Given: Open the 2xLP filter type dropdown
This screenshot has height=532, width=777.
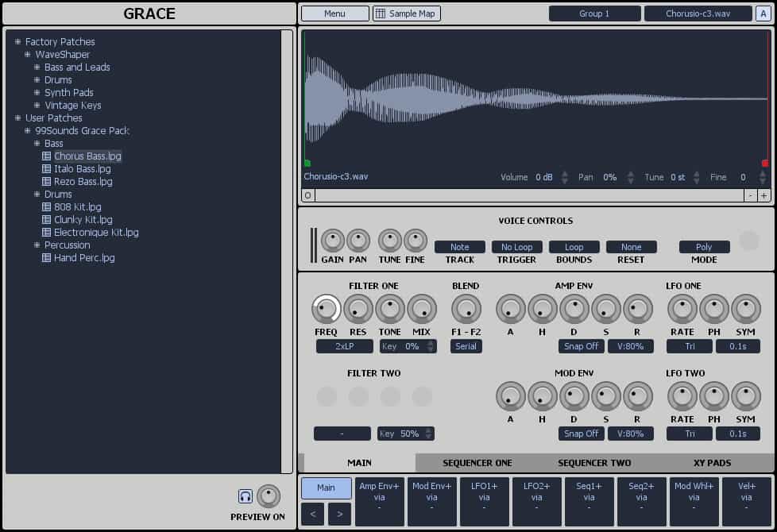Looking at the screenshot, I should pyautogui.click(x=344, y=346).
